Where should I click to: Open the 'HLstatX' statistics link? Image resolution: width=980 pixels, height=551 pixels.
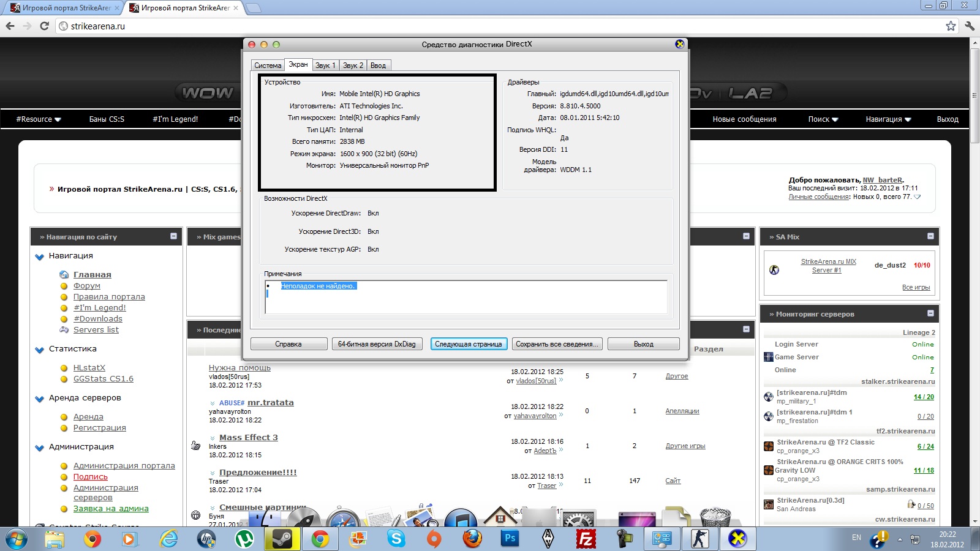pos(89,368)
